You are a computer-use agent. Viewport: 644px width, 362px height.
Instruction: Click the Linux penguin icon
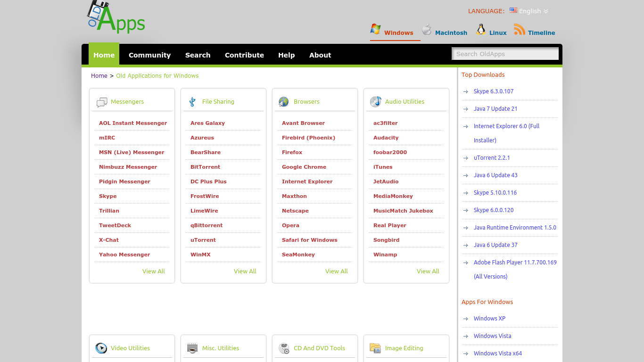481,29
